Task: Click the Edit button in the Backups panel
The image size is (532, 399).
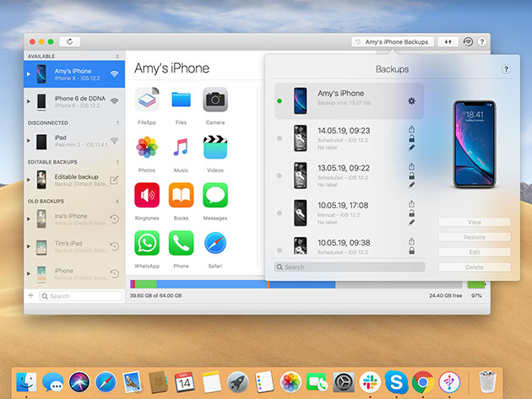Action: point(475,252)
